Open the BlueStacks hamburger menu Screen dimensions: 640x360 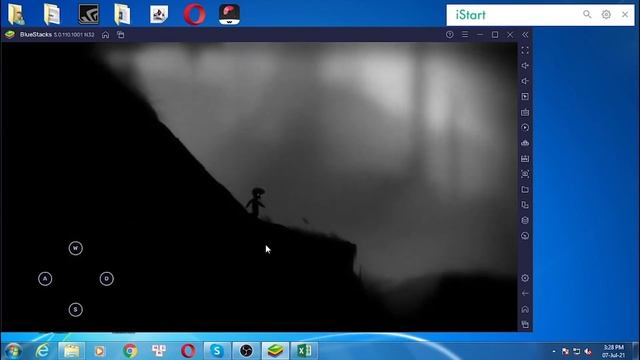(465, 35)
